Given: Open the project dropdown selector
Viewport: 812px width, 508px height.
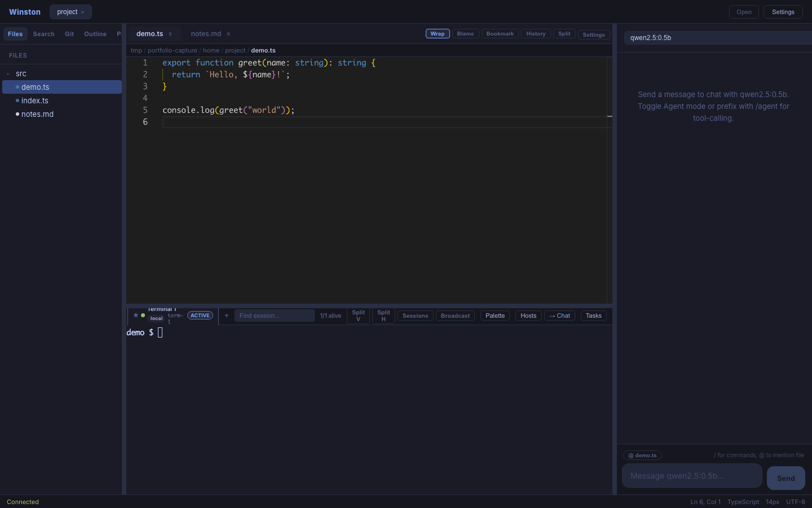Looking at the screenshot, I should (70, 12).
